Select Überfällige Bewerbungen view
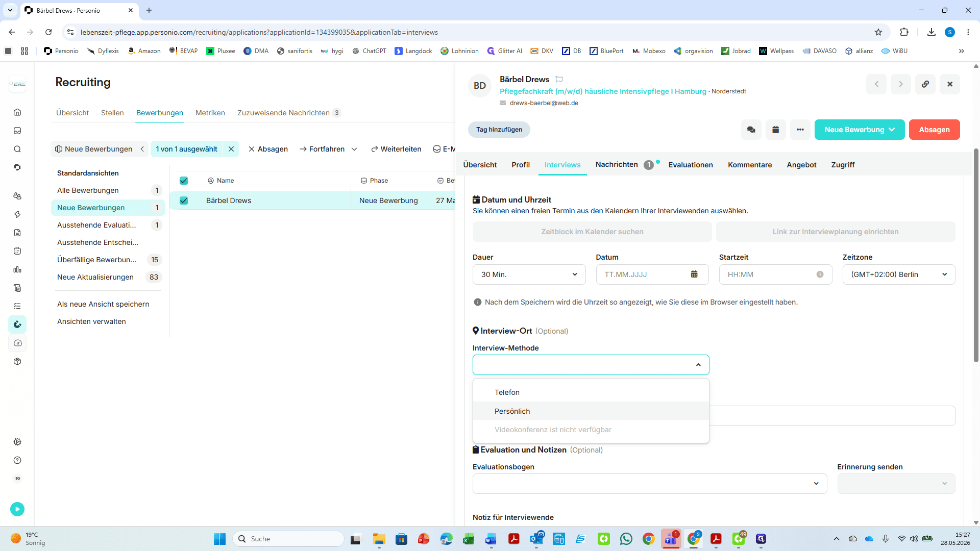This screenshot has width=980, height=551. click(108, 260)
